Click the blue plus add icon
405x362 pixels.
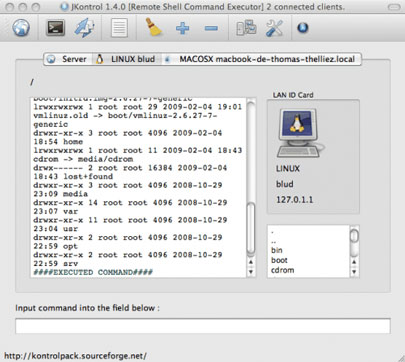[182, 28]
